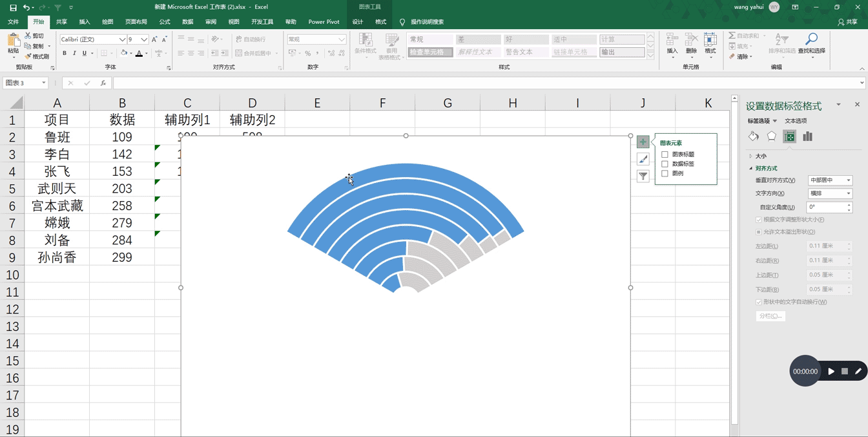Click the Merge and Center (合并后居中) button

tap(256, 54)
